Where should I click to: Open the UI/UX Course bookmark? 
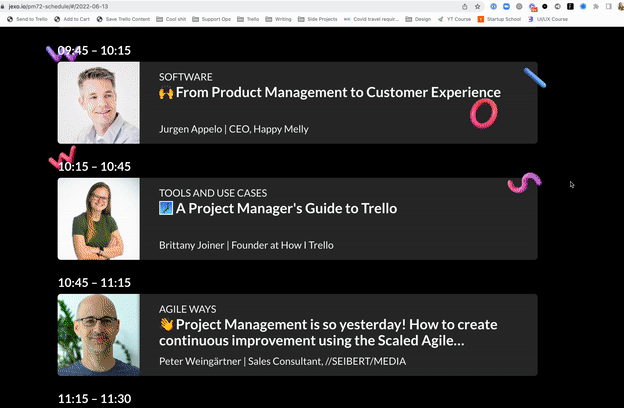[x=548, y=19]
